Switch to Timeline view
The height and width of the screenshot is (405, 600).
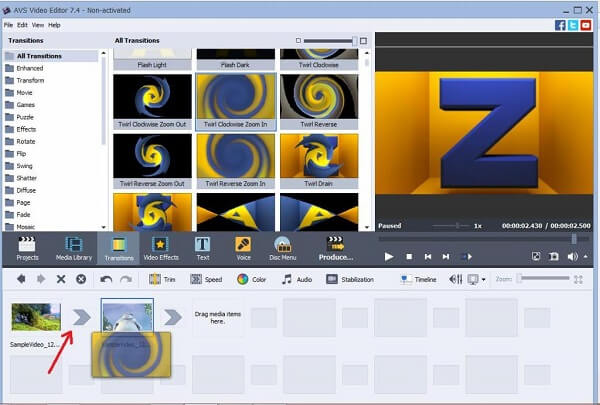(x=418, y=279)
